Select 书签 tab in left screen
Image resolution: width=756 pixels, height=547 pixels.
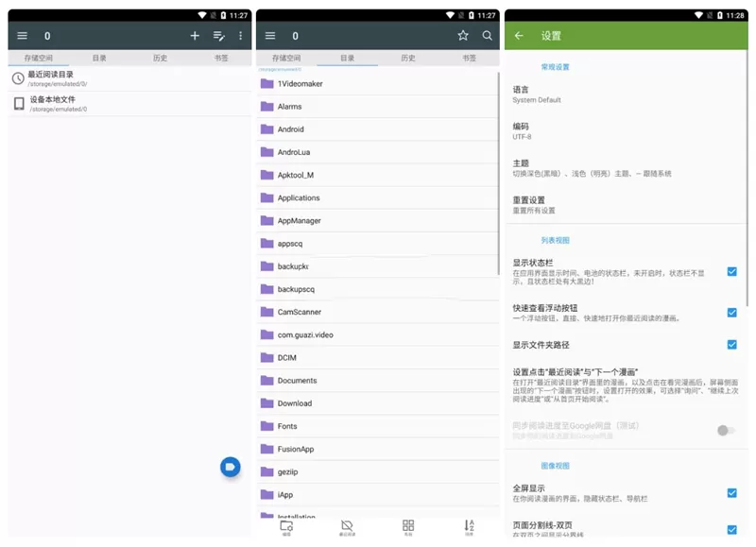click(x=221, y=58)
